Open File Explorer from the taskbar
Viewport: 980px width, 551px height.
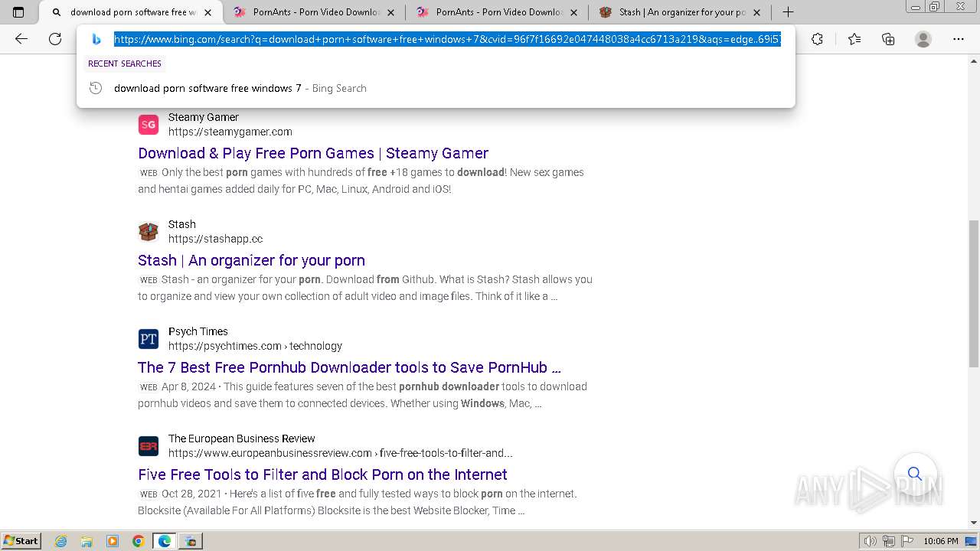tap(87, 541)
